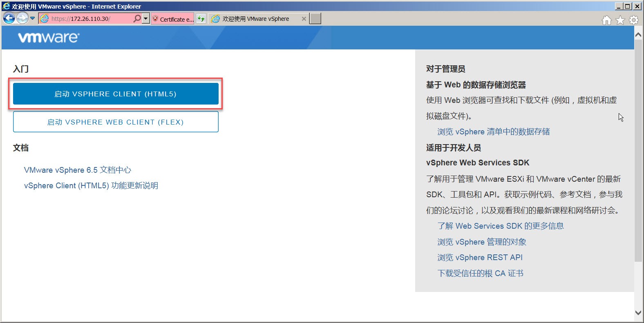Open the Tools gear menu
This screenshot has width=644, height=323.
pyautogui.click(x=634, y=20)
